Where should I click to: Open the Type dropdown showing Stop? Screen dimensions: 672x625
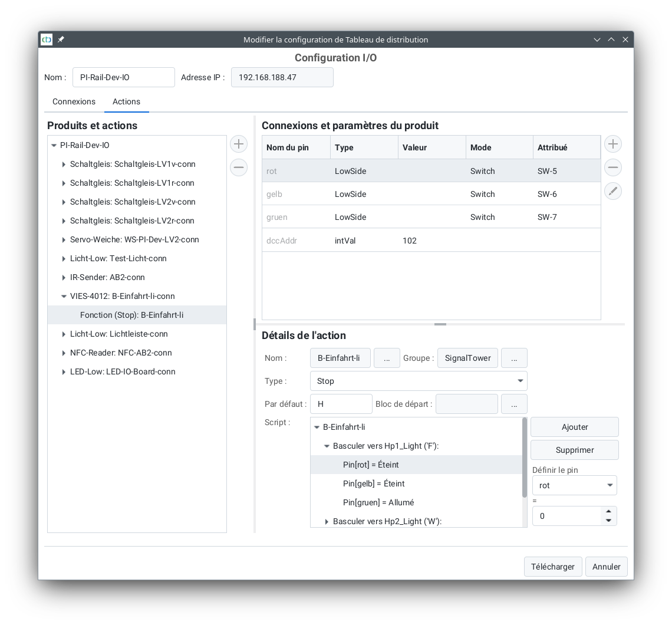419,381
